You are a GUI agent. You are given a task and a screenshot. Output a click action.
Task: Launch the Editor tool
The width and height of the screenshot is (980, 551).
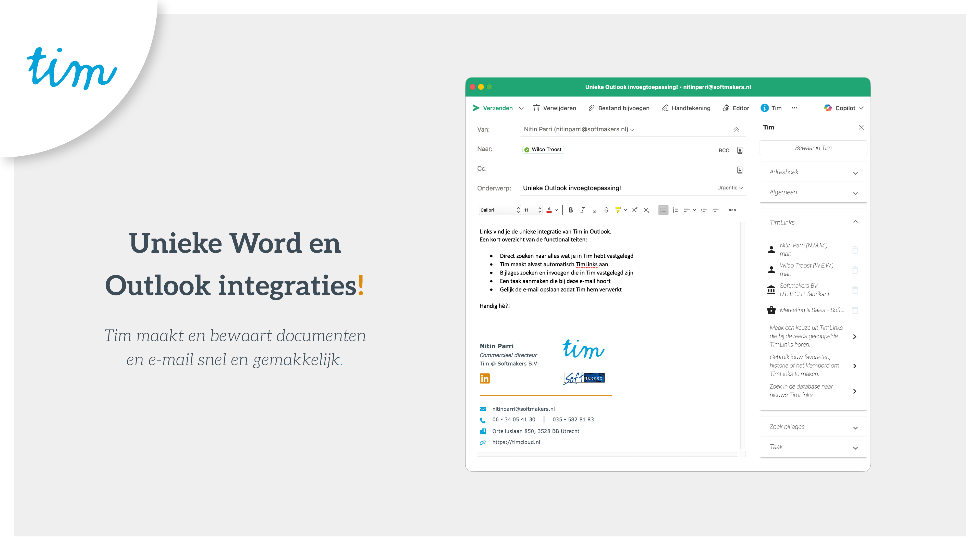pyautogui.click(x=735, y=108)
